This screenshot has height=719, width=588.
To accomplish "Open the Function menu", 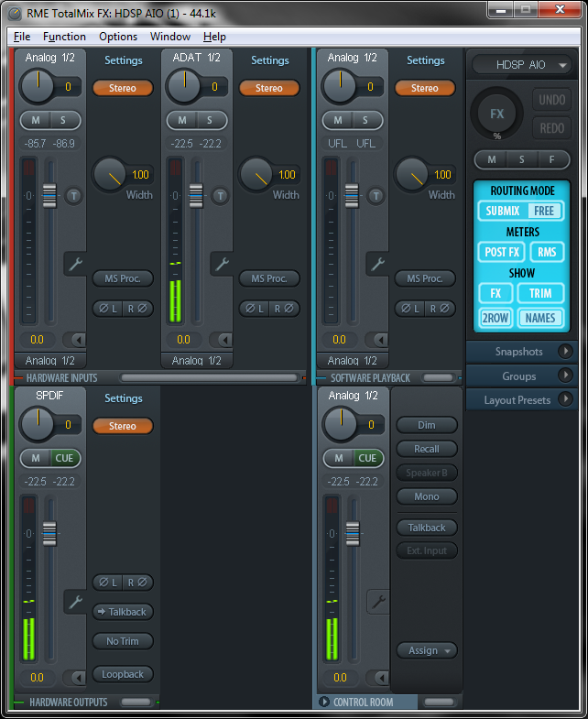I will [64, 37].
